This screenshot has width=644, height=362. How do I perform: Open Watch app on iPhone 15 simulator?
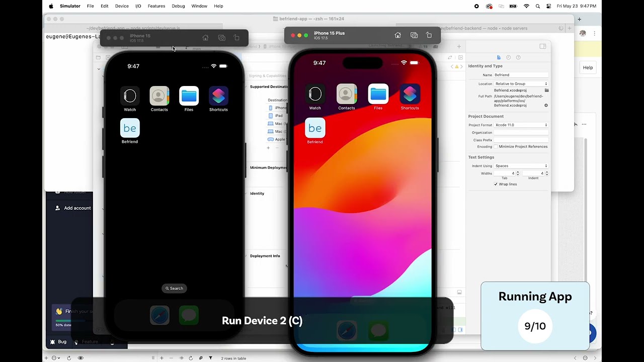[130, 96]
